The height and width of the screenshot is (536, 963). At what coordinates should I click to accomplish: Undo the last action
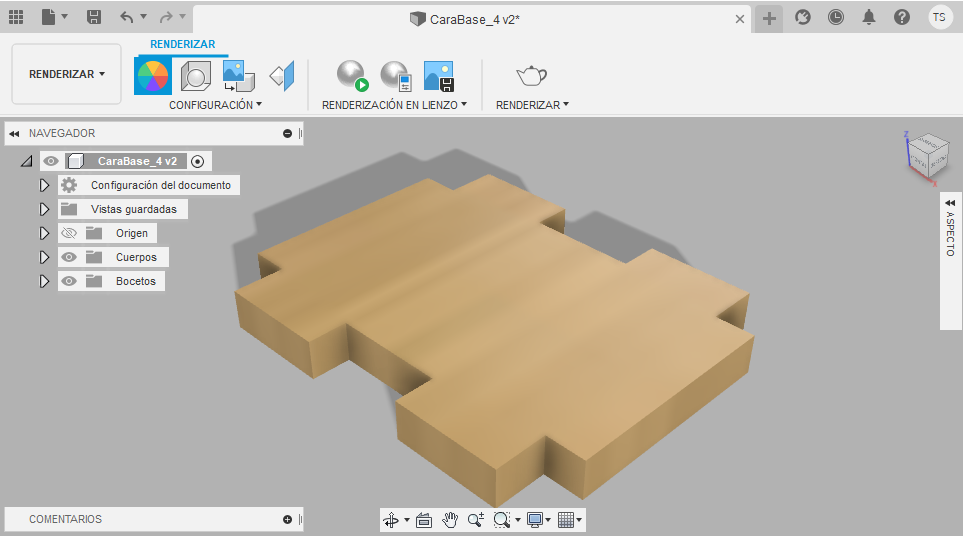(127, 17)
